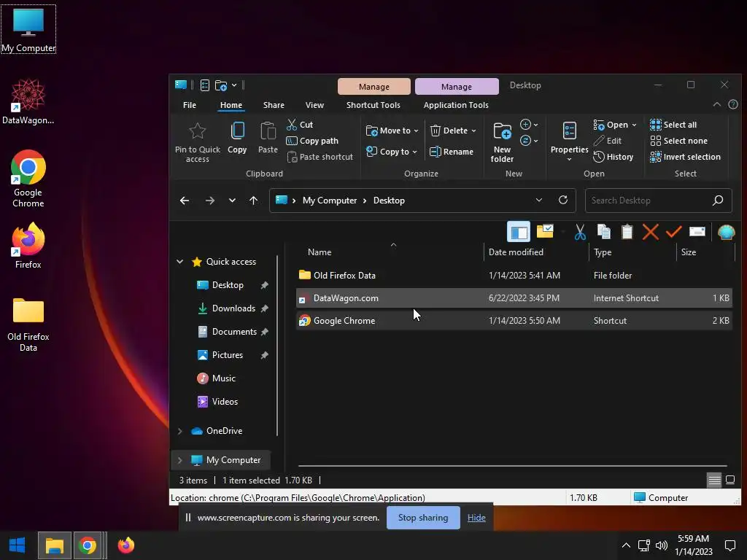Click the search magnifier icon
This screenshot has width=747, height=560.
(718, 201)
